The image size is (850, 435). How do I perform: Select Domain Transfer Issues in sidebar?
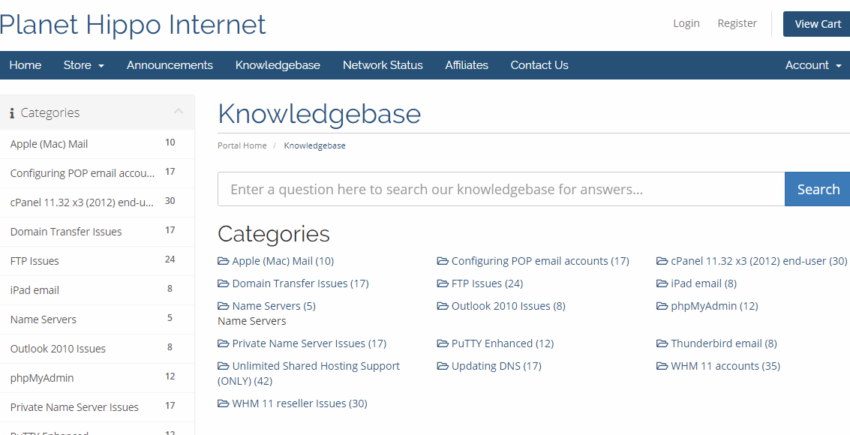pos(97,232)
